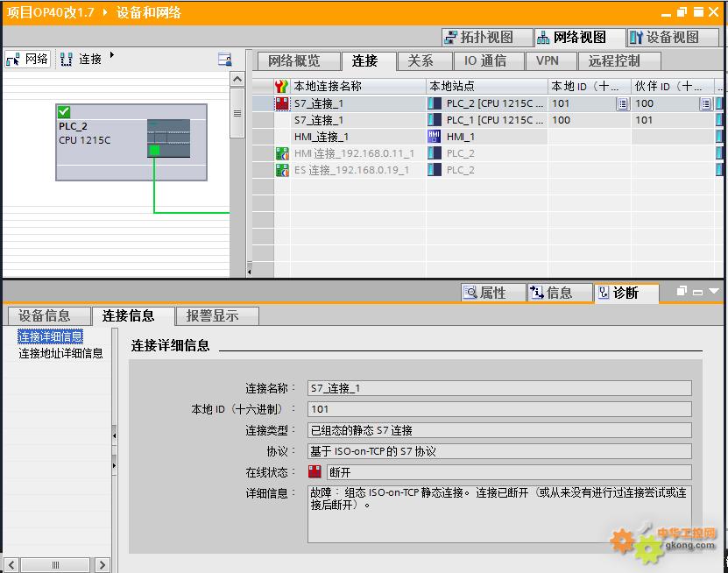The image size is (728, 573).
Task: Click the 连接 connections toolbar button
Action: point(81,59)
